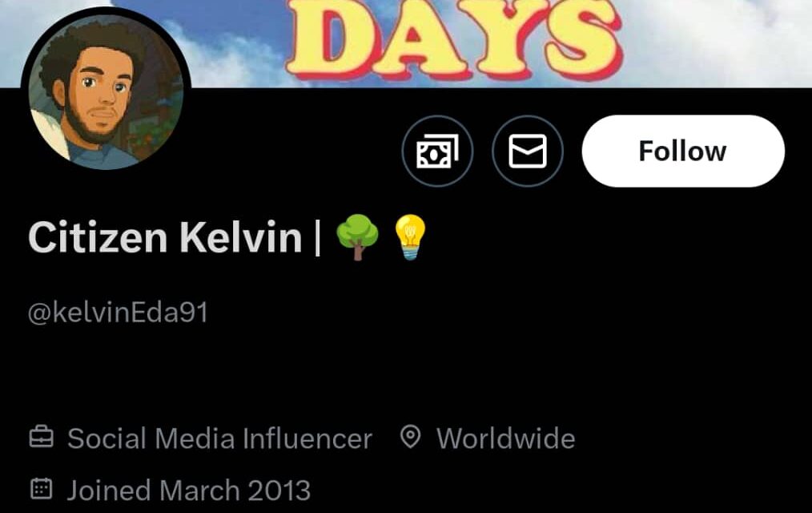The width and height of the screenshot is (812, 513).
Task: Tap the Joined March 2013 text
Action: pos(188,491)
